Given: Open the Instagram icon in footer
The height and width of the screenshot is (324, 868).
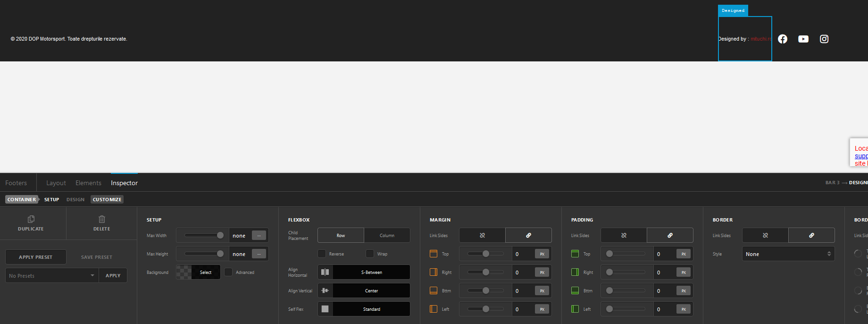Looking at the screenshot, I should 824,39.
